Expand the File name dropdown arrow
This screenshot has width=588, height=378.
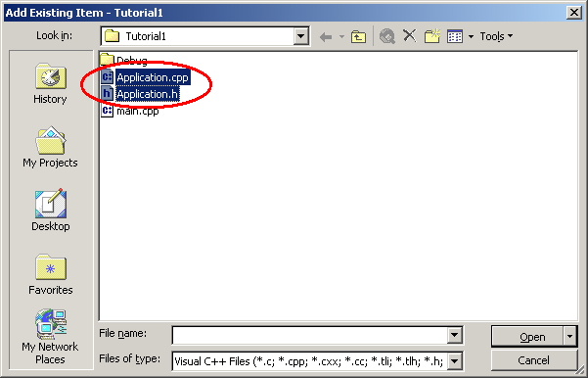coord(454,335)
